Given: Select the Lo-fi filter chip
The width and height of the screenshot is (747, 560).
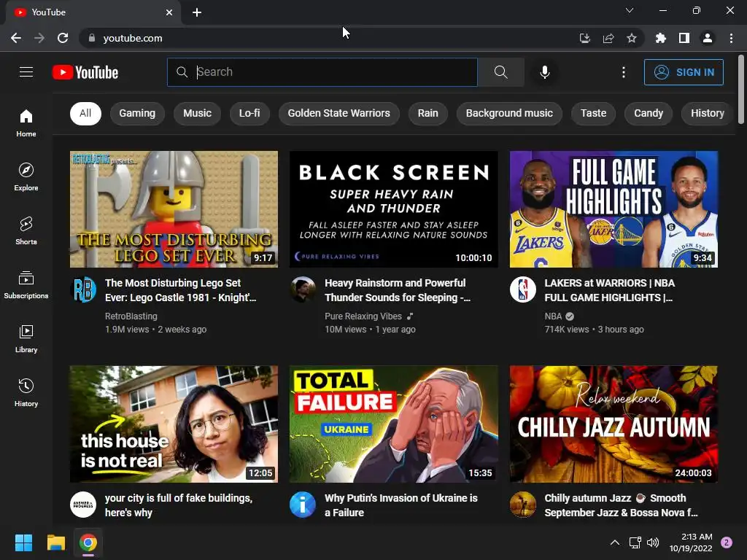Looking at the screenshot, I should [x=249, y=113].
